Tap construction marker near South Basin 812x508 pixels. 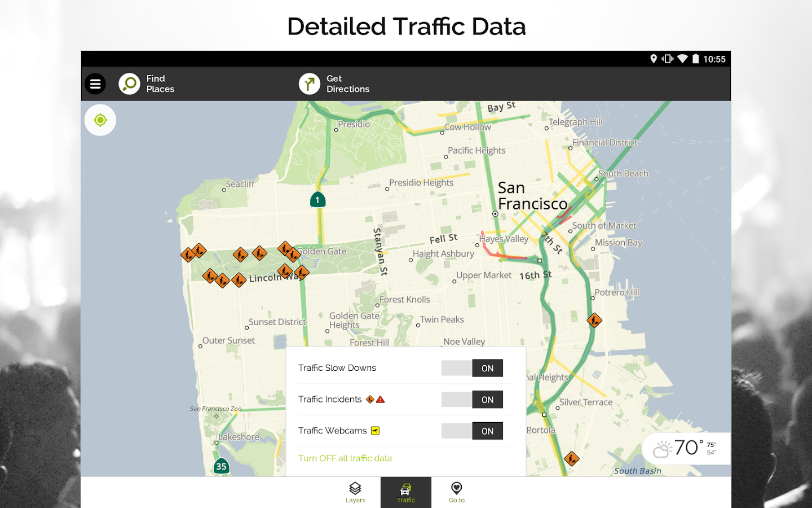pos(571,458)
